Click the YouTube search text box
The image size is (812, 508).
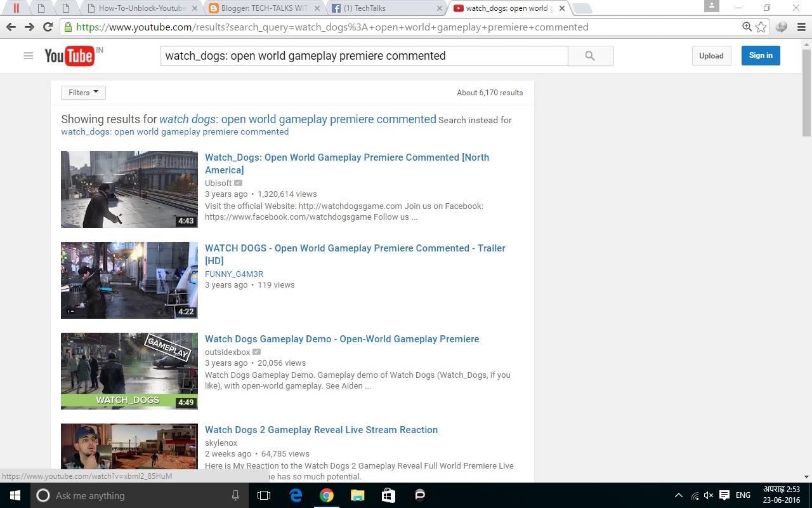(x=364, y=56)
